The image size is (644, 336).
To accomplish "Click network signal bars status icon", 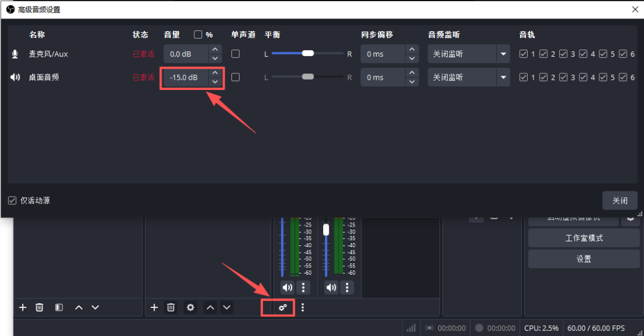I will pos(411,328).
